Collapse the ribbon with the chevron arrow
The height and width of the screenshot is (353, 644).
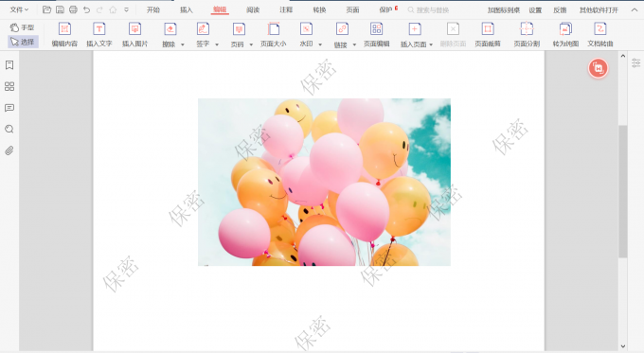click(x=635, y=9)
